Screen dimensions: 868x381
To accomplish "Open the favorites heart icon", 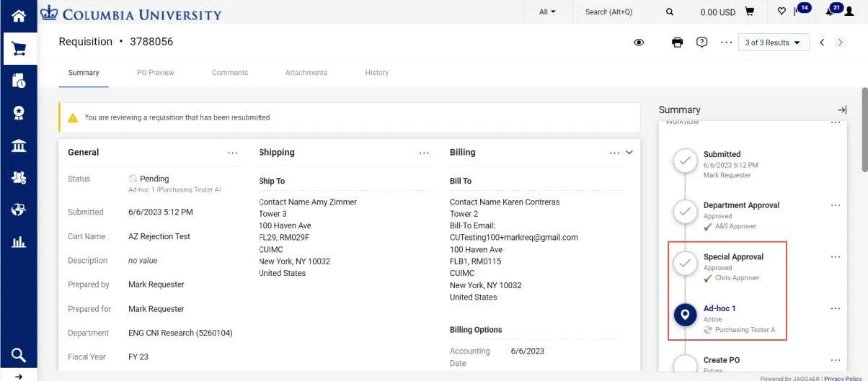I will (781, 12).
